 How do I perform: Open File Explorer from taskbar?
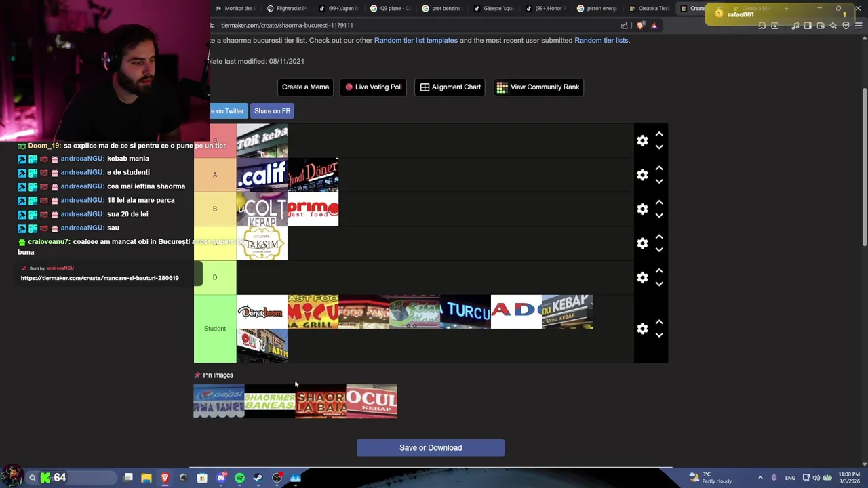(x=146, y=478)
